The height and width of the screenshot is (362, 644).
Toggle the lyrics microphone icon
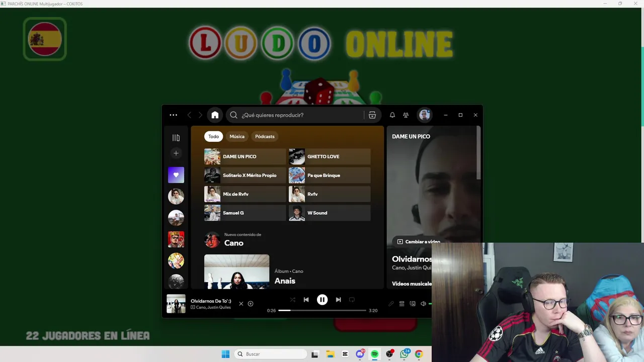click(x=391, y=304)
